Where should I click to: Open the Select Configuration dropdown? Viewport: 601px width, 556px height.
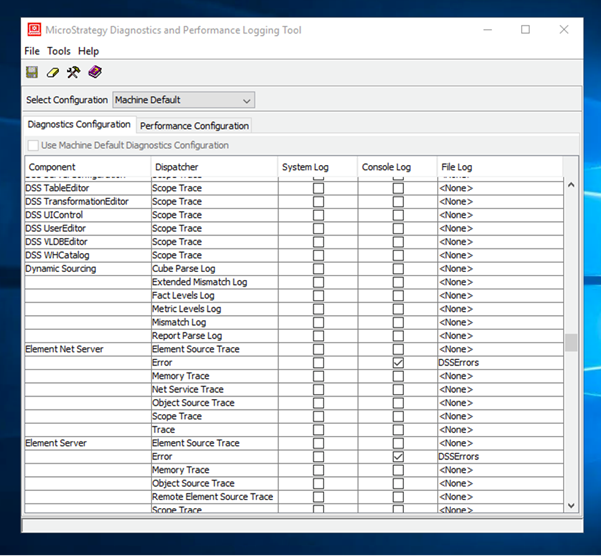(183, 100)
